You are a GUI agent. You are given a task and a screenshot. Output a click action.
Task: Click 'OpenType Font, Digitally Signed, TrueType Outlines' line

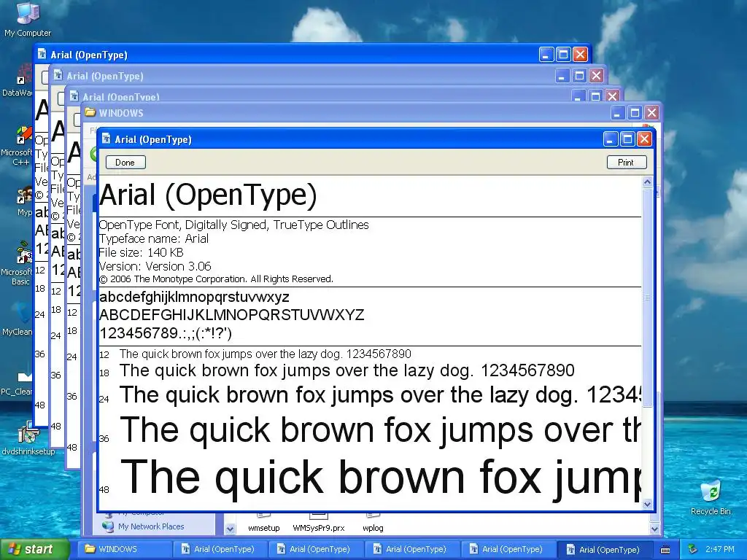coord(234,225)
